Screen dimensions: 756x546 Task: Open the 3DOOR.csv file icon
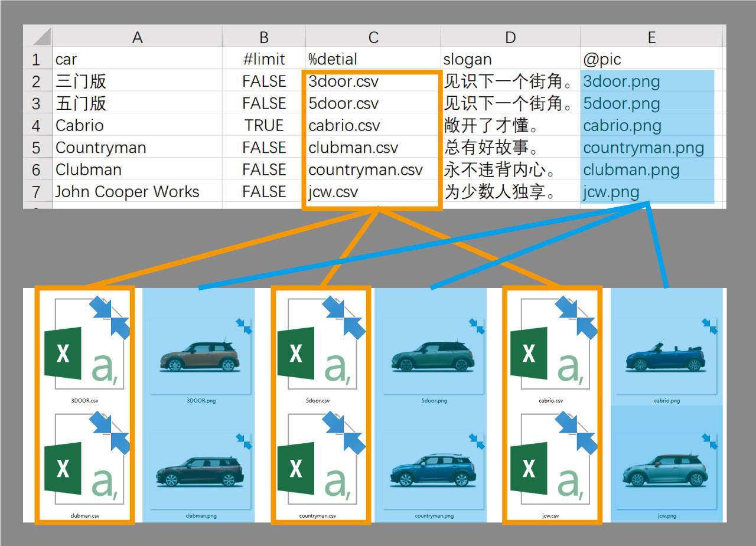[87, 343]
